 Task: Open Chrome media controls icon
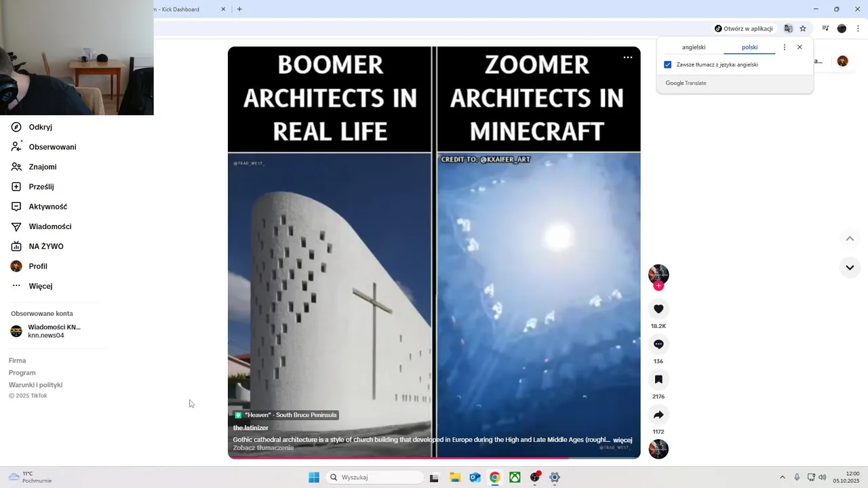(825, 28)
